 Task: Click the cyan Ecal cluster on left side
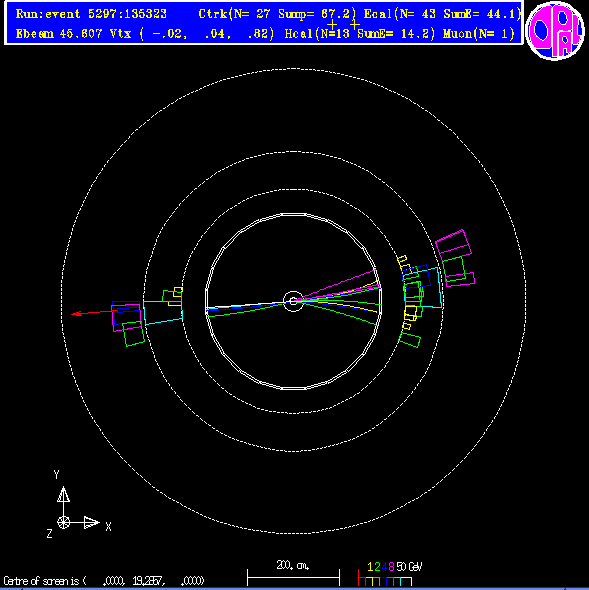tap(163, 312)
